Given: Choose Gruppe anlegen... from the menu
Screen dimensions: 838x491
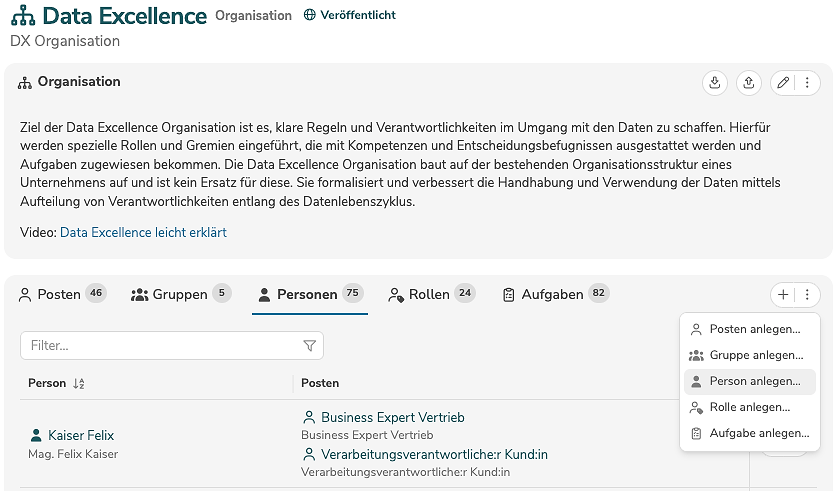Looking at the screenshot, I should click(750, 355).
